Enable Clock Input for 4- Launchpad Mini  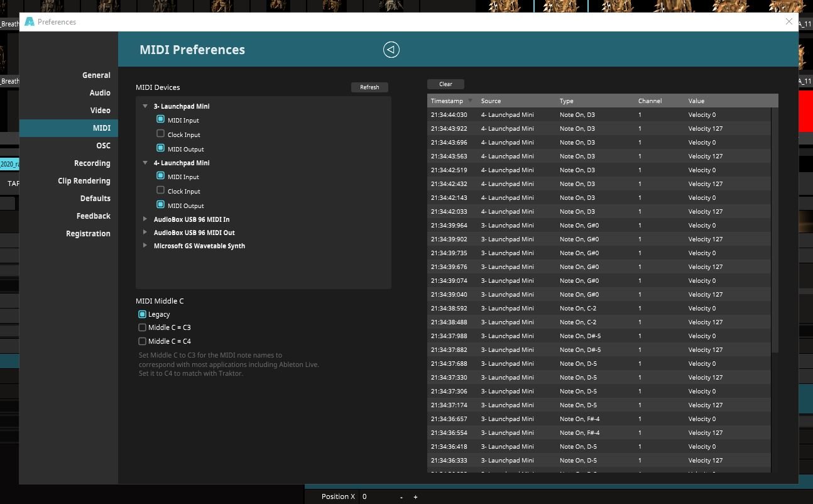(x=160, y=190)
